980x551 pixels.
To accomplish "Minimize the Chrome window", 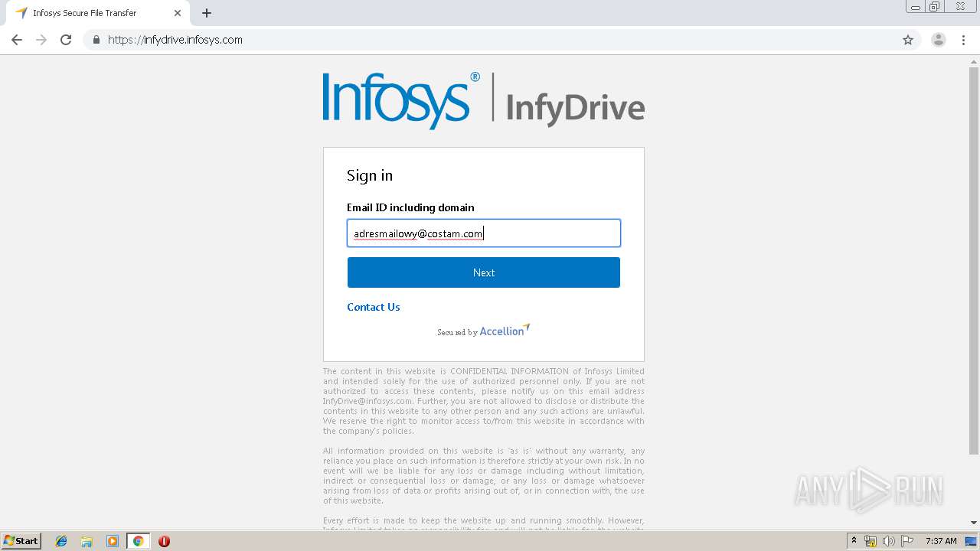I will tap(916, 7).
